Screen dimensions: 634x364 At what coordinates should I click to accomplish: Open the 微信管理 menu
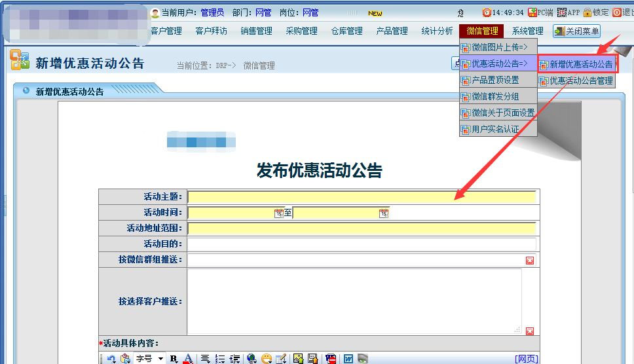(x=482, y=31)
